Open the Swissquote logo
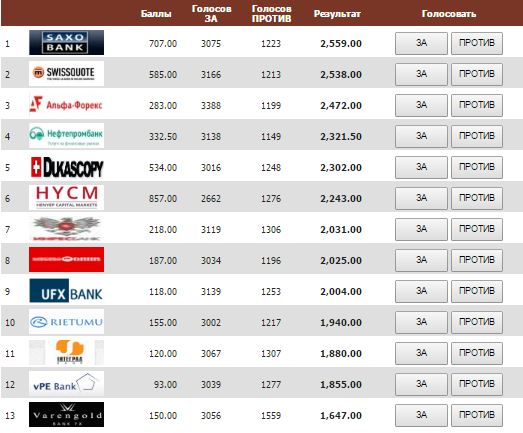 tap(66, 74)
